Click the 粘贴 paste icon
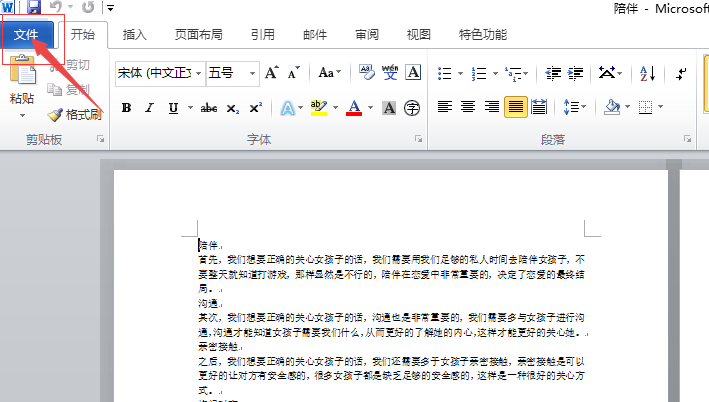This screenshot has width=709, height=402. pos(22,70)
